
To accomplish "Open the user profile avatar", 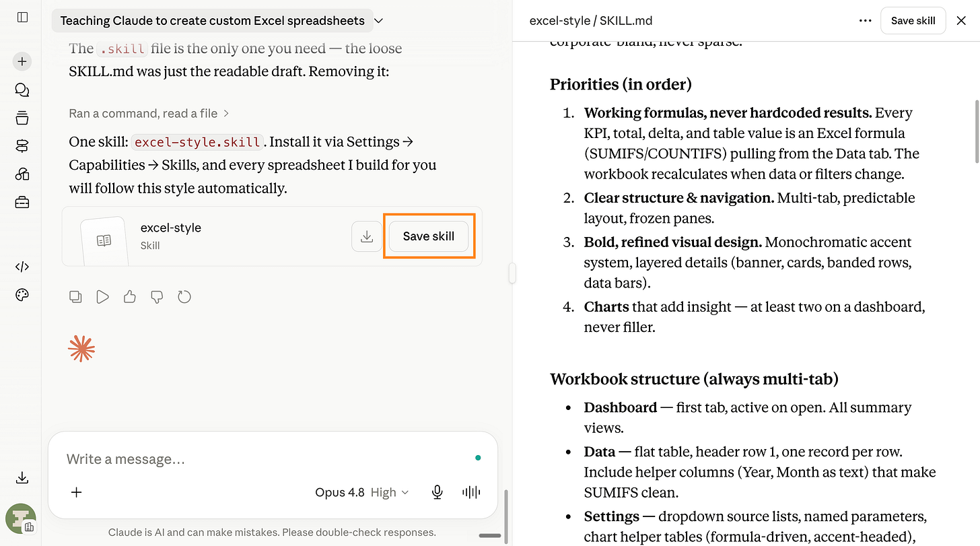I will click(20, 520).
